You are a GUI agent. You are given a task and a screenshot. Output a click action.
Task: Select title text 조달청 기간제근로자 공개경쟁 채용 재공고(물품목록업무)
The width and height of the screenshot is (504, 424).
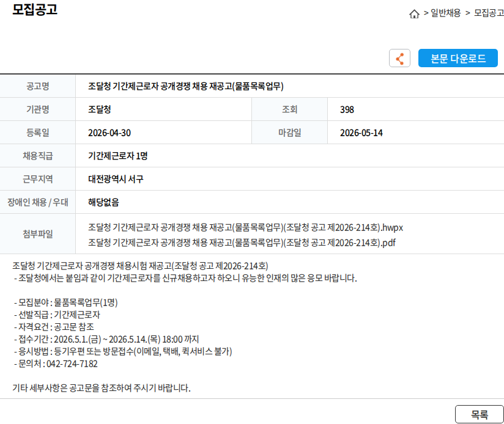[x=186, y=86]
